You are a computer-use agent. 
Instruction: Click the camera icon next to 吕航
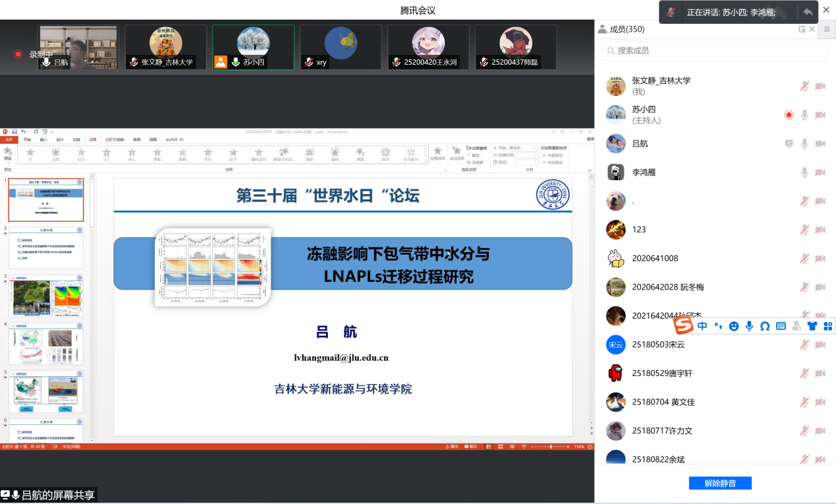pos(820,144)
